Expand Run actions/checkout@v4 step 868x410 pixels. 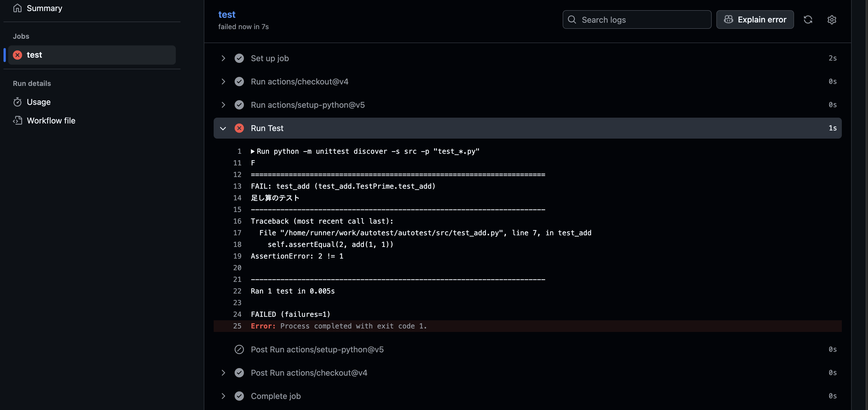[223, 82]
